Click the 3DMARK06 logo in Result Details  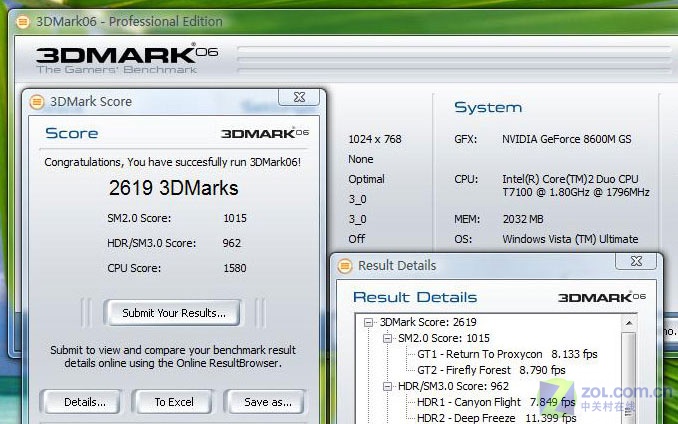pos(601,297)
